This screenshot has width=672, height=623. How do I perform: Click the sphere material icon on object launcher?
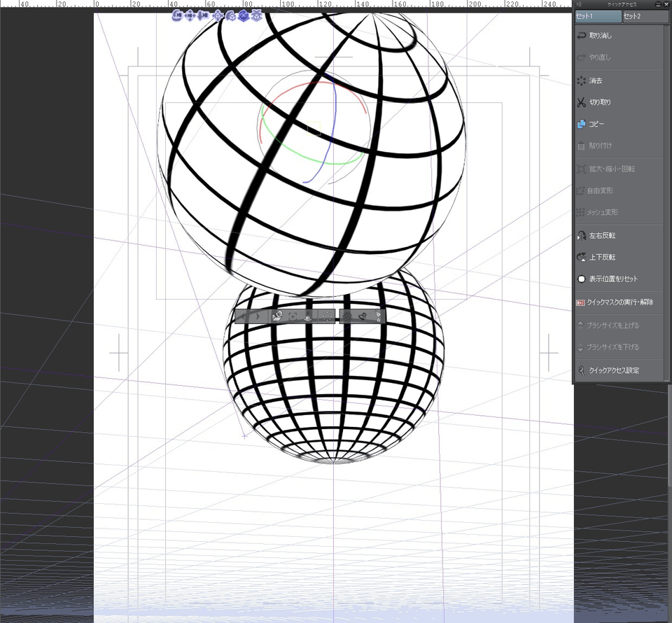pyautogui.click(x=346, y=316)
